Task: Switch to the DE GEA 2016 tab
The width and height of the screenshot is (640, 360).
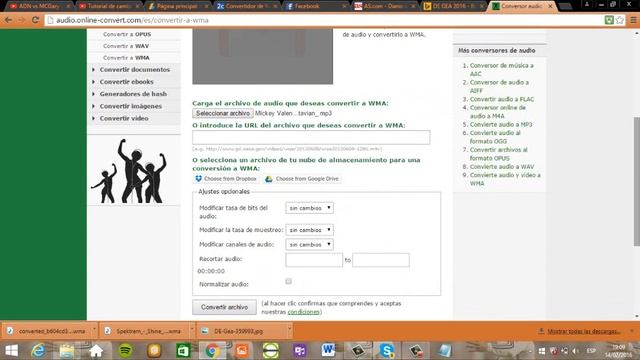Action: click(x=452, y=6)
